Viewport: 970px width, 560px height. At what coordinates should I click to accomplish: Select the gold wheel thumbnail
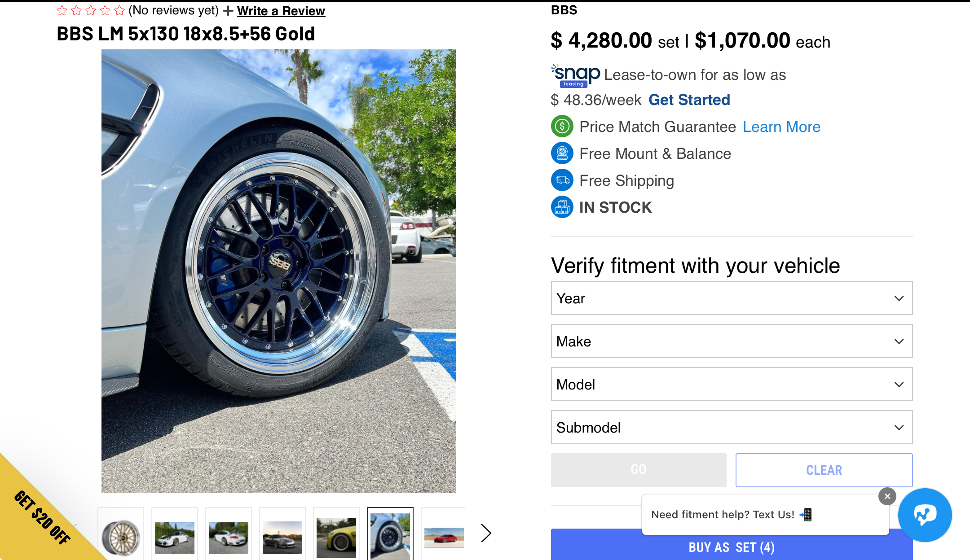(121, 537)
